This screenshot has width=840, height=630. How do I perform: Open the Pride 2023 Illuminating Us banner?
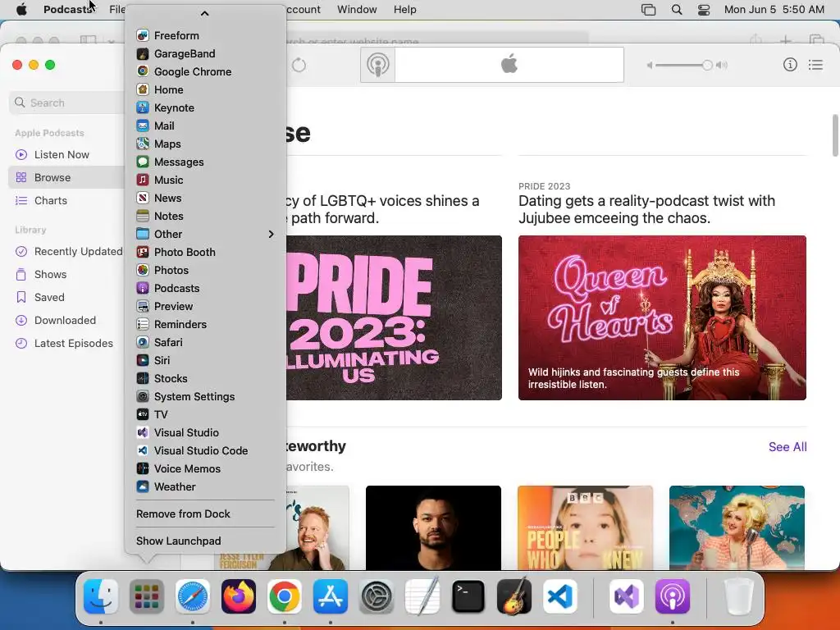(x=394, y=317)
